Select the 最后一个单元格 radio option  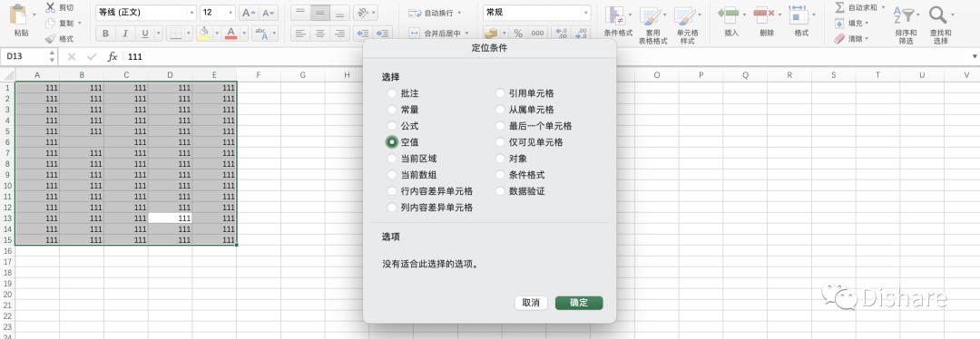click(500, 126)
